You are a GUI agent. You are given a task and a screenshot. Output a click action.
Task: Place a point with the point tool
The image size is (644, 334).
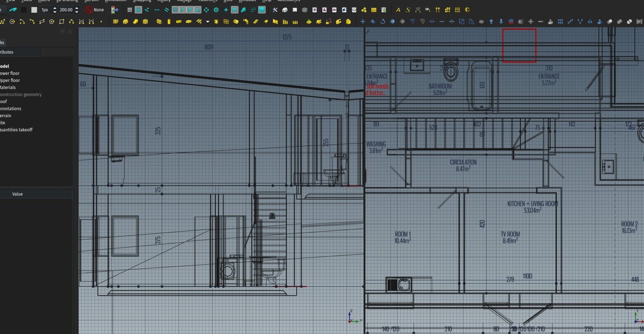tap(101, 21)
